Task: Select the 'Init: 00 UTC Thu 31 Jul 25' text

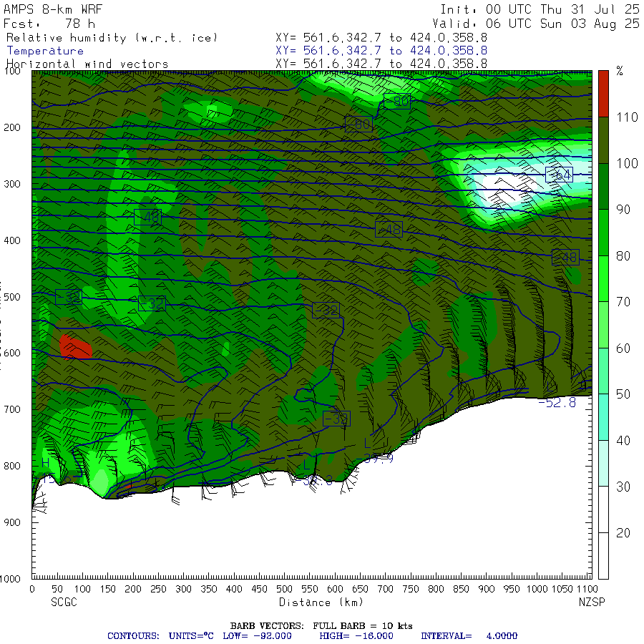Action: click(x=540, y=9)
